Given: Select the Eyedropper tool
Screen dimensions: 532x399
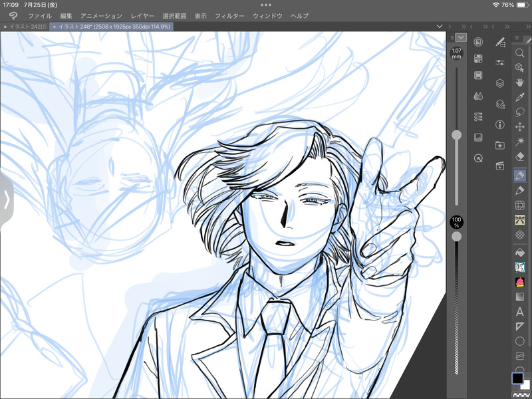Looking at the screenshot, I should point(519,97).
